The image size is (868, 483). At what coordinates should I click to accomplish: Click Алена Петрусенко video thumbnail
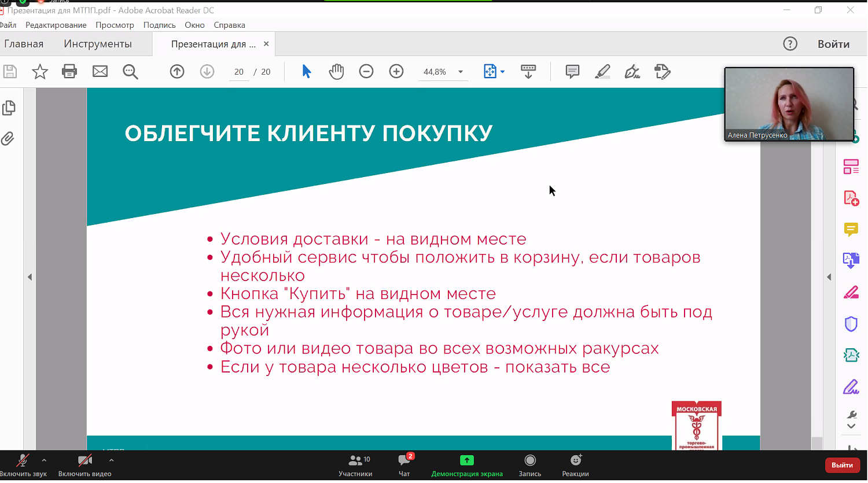tap(789, 104)
